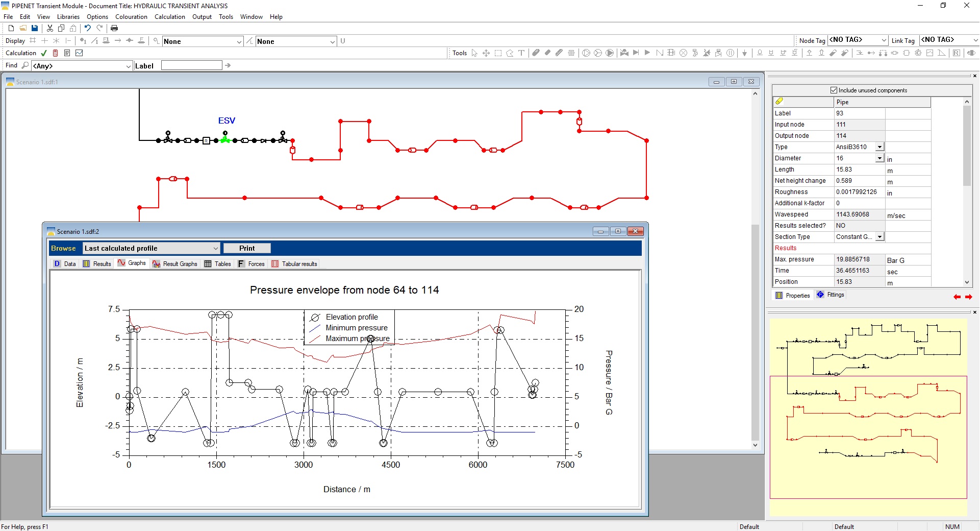This screenshot has width=980, height=531.
Task: Click the Find magnifier icon
Action: click(25, 65)
